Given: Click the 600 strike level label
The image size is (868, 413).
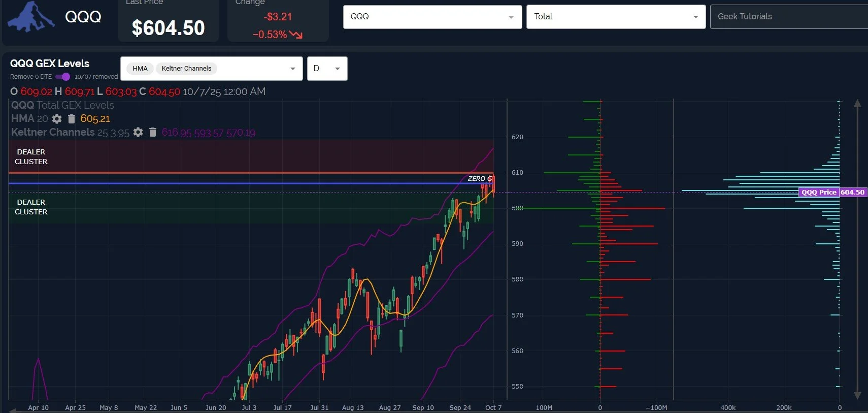Looking at the screenshot, I should coord(517,208).
